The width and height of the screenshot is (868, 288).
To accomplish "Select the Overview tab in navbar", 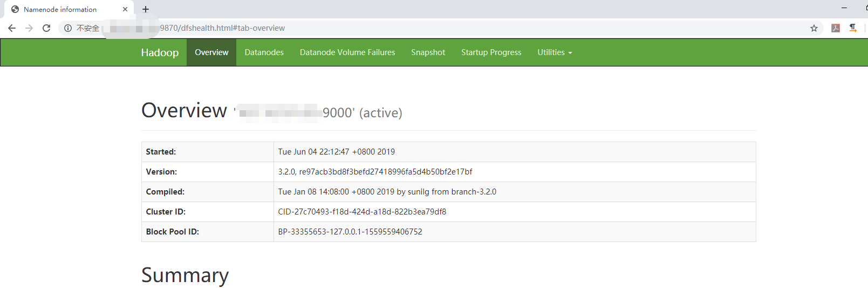I will 211,52.
